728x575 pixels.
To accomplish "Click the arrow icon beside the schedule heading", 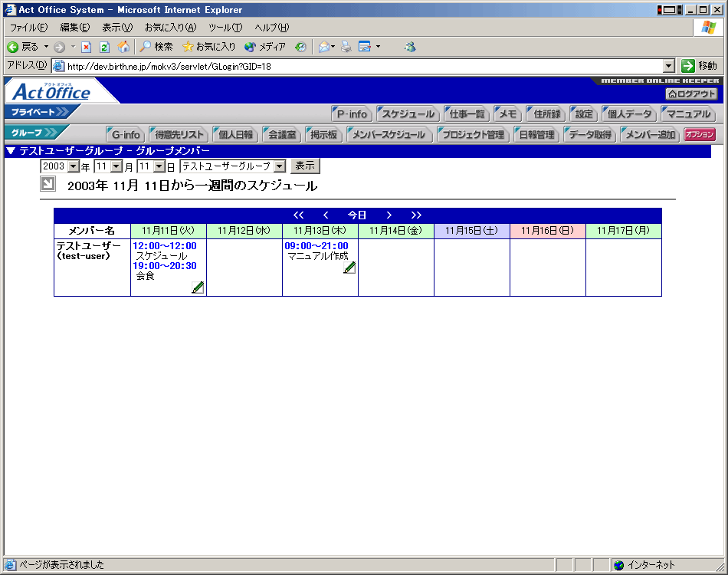I will pyautogui.click(x=48, y=184).
